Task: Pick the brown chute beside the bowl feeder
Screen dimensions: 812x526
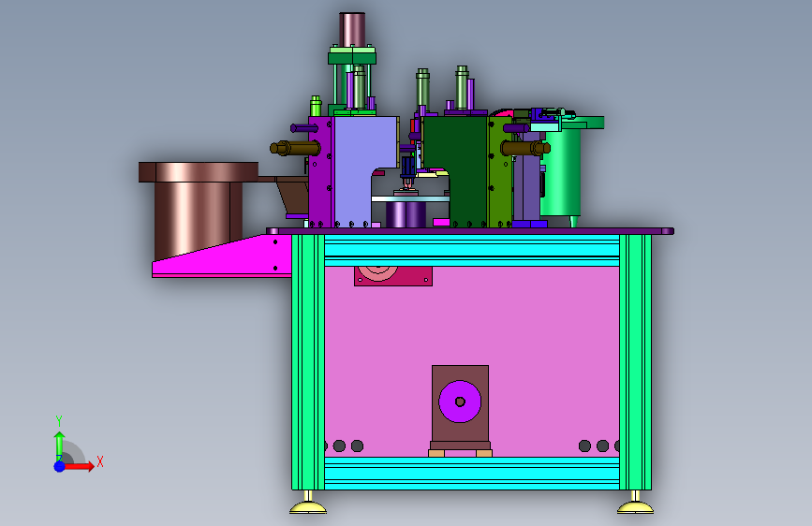Action: point(292,196)
